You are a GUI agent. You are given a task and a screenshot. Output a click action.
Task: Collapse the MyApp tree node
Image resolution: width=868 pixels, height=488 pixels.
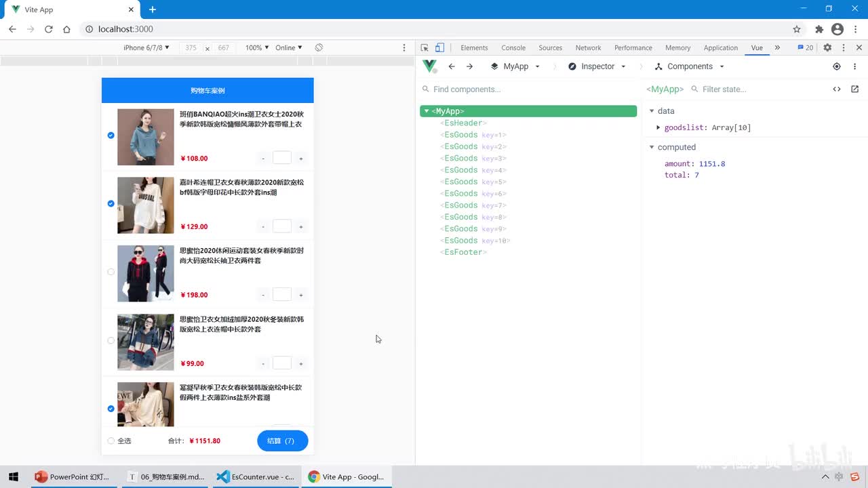[x=427, y=111]
